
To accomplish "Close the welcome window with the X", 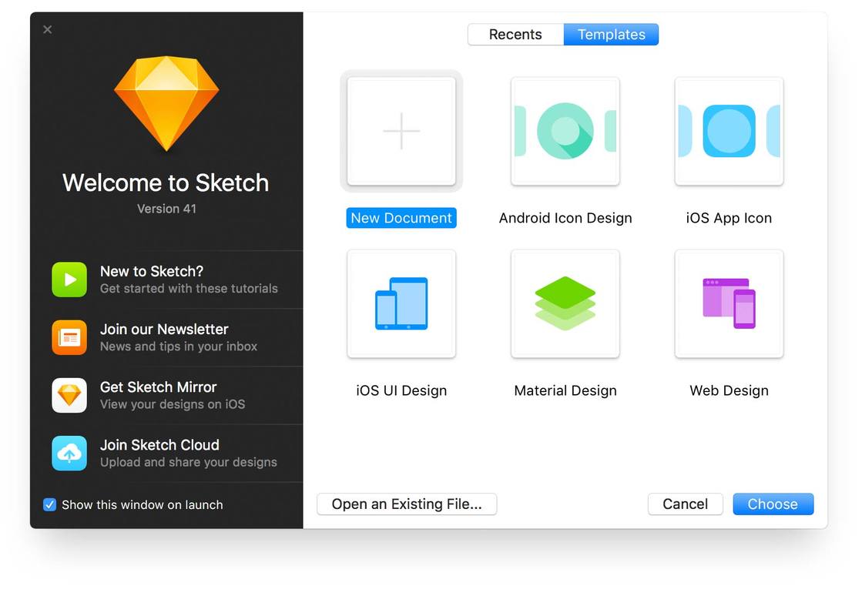I will [48, 30].
